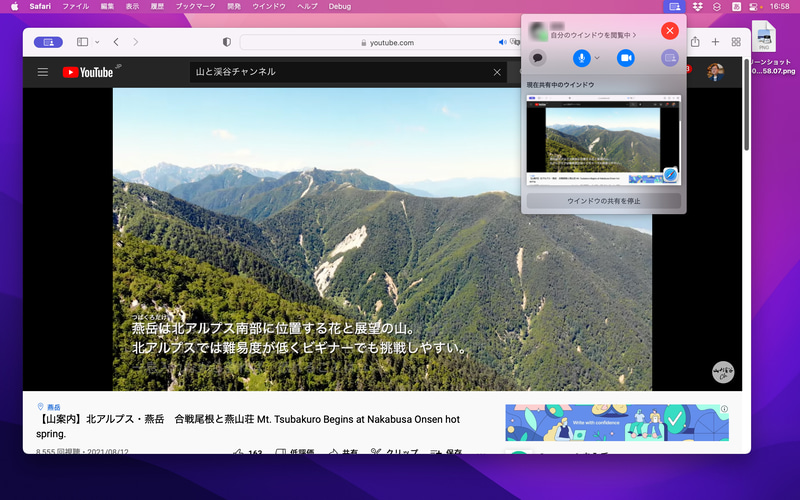Clear the YouTube search text
800x500 pixels.
pyautogui.click(x=497, y=72)
